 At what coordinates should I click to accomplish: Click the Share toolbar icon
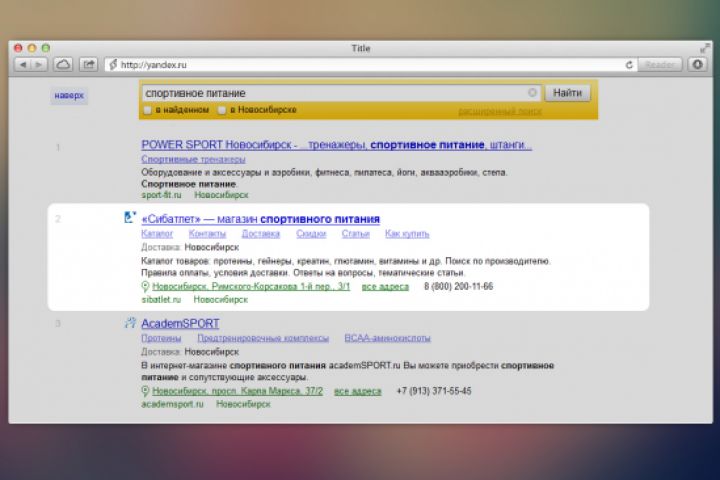point(88,65)
